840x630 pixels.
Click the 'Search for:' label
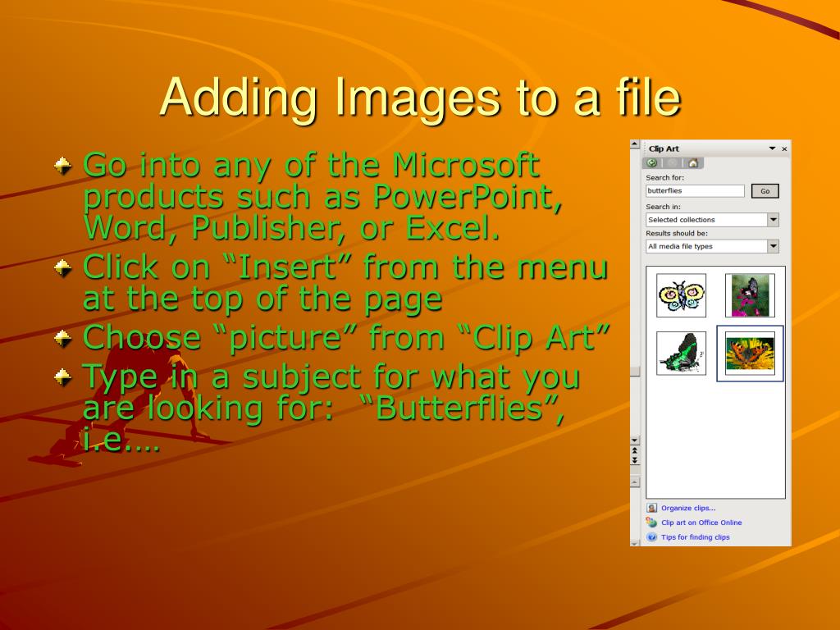click(x=664, y=178)
